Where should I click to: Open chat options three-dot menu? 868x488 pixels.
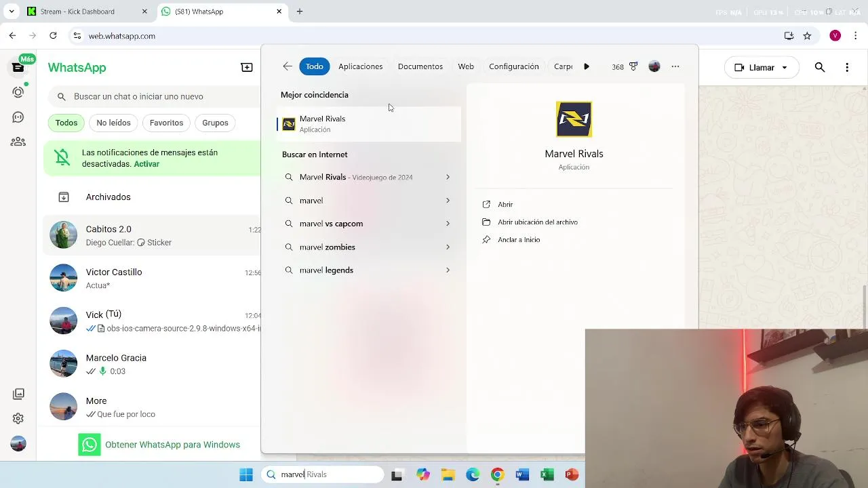click(847, 67)
